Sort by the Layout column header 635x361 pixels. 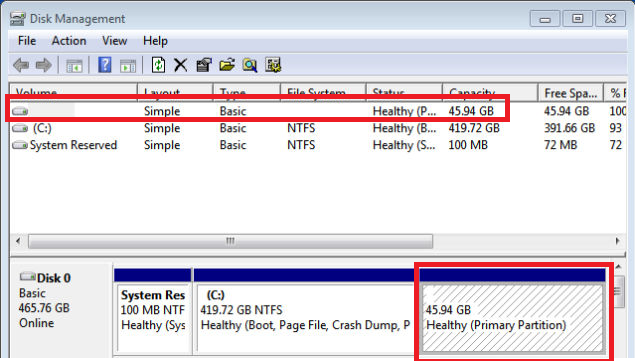pyautogui.click(x=175, y=93)
